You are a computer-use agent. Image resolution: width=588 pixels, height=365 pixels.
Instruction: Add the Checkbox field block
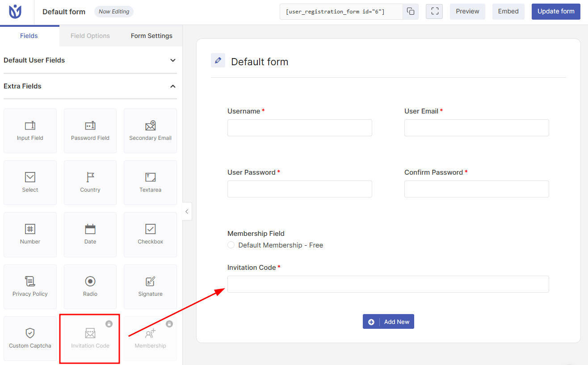click(150, 235)
